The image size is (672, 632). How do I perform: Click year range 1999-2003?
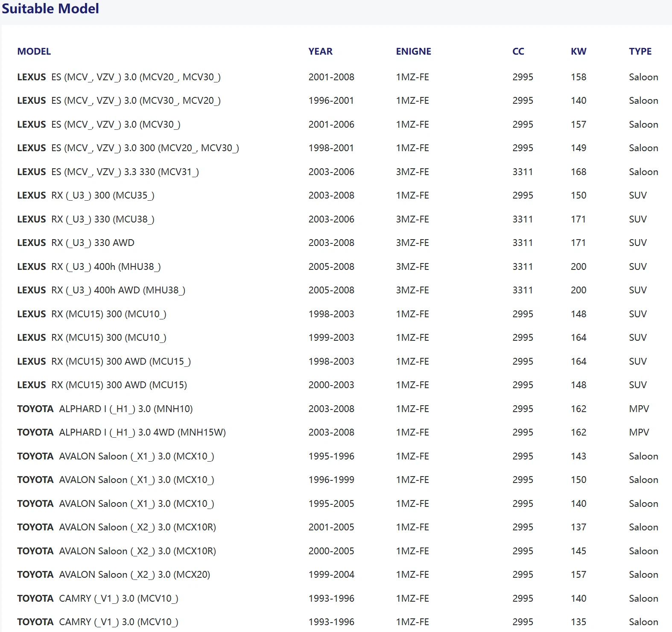coord(331,338)
